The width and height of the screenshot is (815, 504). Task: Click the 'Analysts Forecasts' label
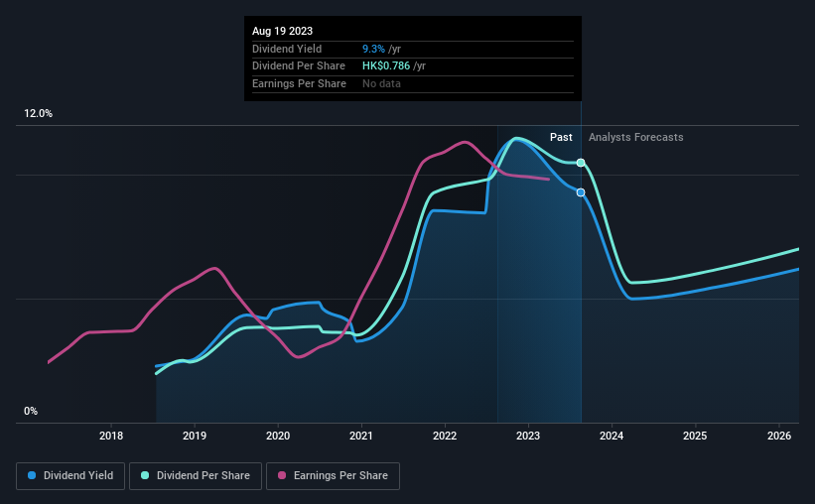point(635,137)
